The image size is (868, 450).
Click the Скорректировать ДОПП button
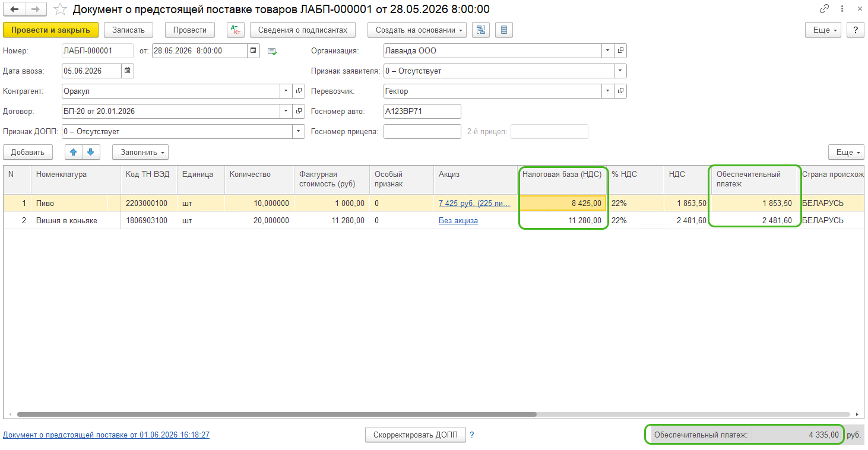(416, 435)
